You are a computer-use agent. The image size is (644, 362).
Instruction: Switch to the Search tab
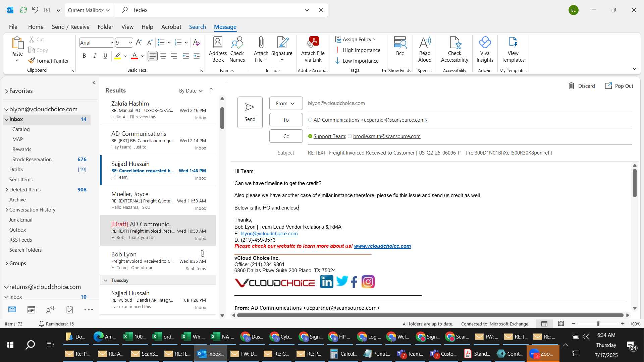197,27
